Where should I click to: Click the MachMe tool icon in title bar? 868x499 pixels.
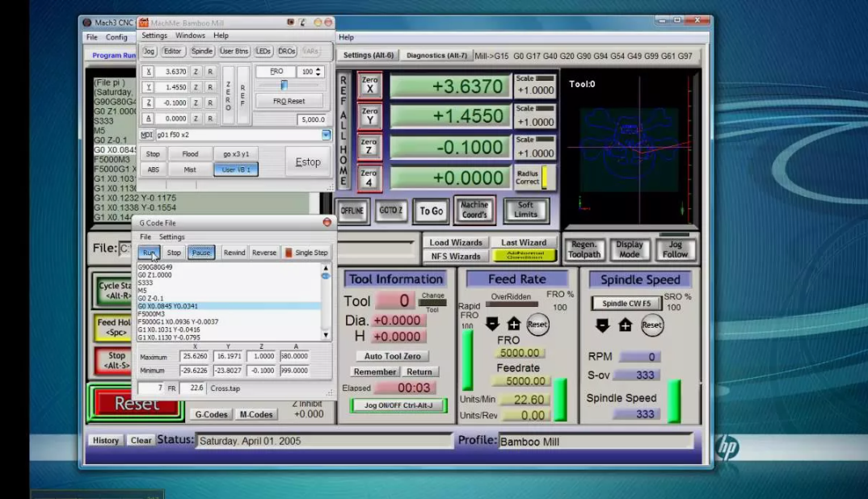pyautogui.click(x=302, y=22)
